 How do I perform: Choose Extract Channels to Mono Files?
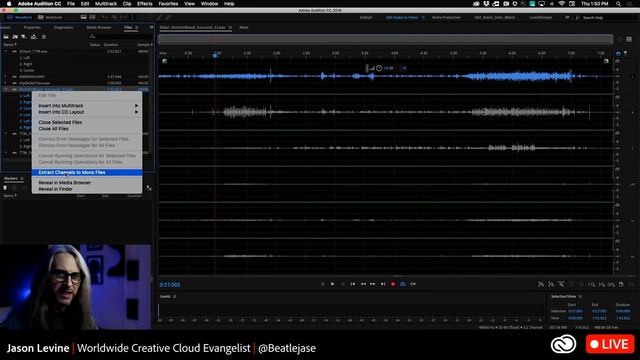click(x=87, y=172)
